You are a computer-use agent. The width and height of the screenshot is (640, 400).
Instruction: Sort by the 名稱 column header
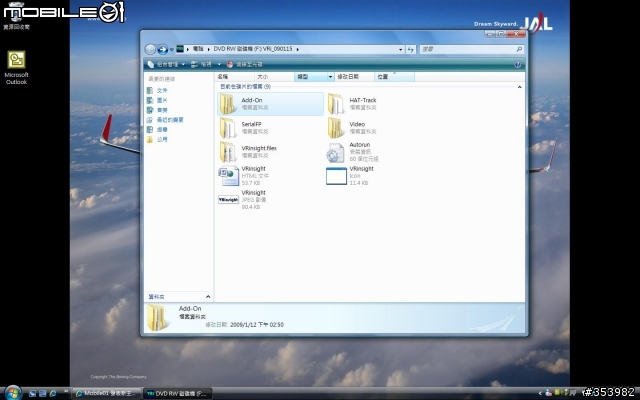coord(234,77)
